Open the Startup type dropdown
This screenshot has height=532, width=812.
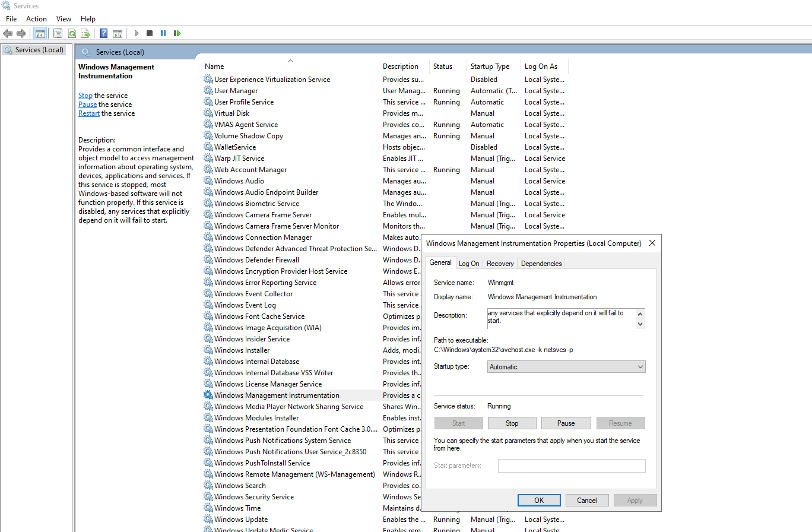[x=566, y=367]
